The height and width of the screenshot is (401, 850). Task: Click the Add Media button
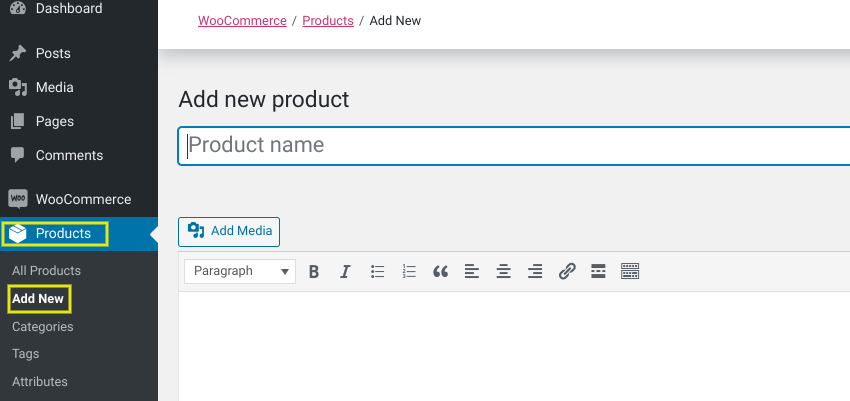(x=229, y=232)
